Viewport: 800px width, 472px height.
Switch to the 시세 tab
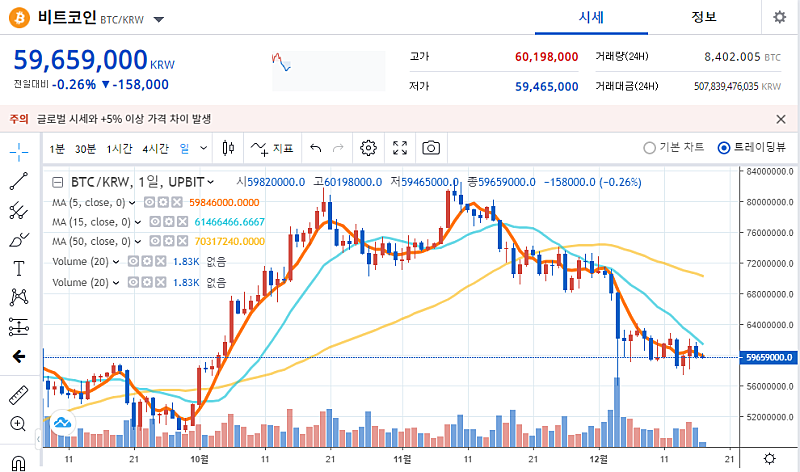pos(591,17)
